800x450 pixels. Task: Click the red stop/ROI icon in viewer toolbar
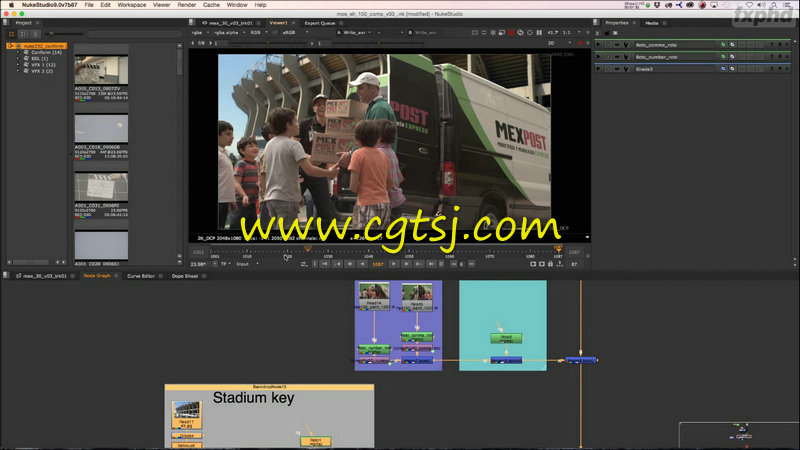tap(511, 33)
